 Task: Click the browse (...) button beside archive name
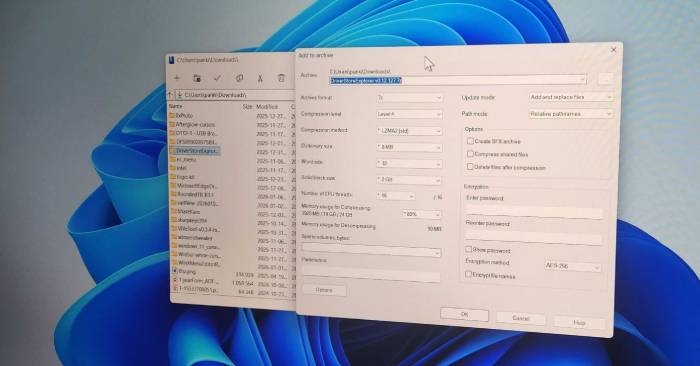coord(605,79)
